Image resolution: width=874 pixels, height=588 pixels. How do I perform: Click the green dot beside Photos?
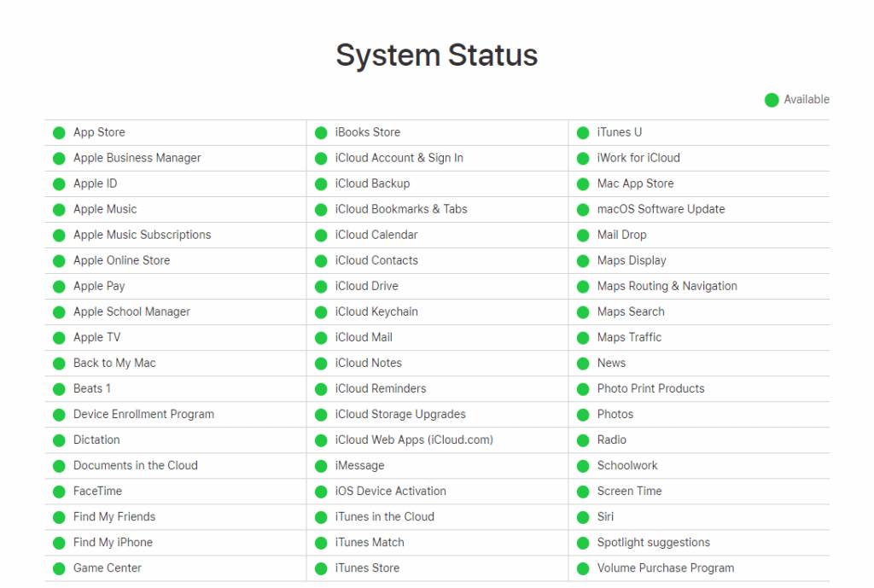[x=583, y=415]
